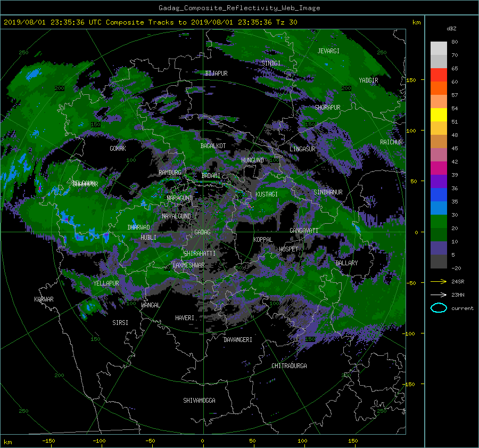479x448 pixels.
Task: Click the BADAMI label
Action: coord(211,176)
